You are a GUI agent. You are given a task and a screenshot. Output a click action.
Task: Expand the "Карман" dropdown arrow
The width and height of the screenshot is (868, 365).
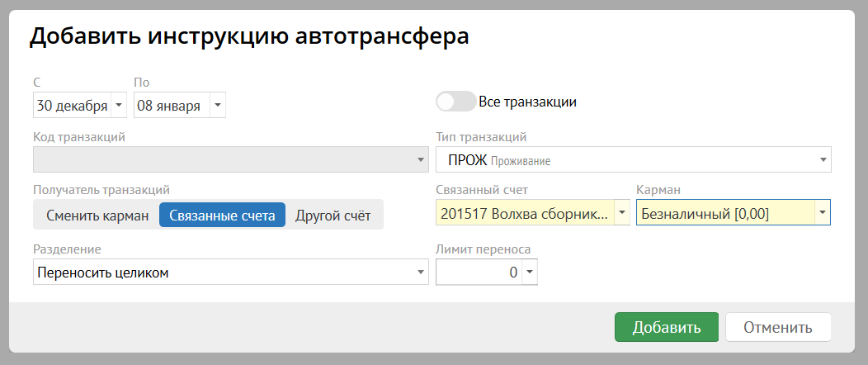822,213
